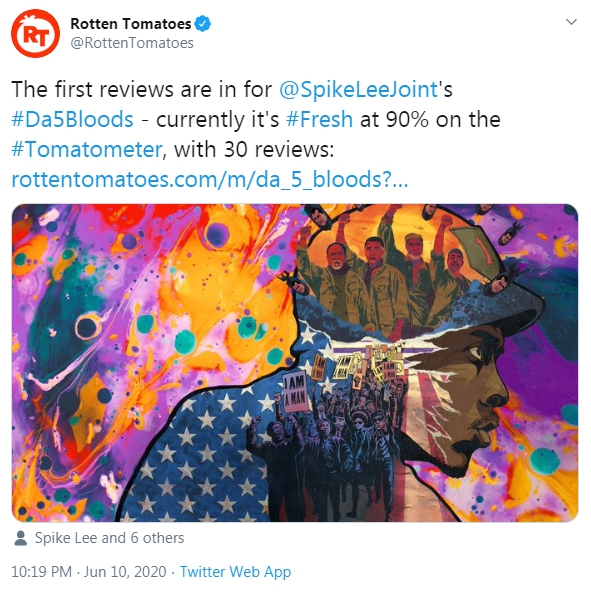Visit the rottentomatoes.com da_5_bloods URL
Screen dimensions: 591x594
(210, 179)
